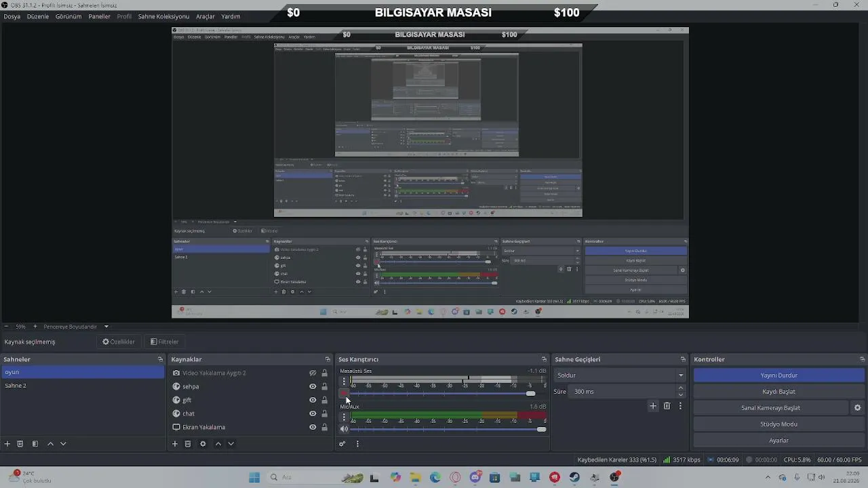Hide the gift source

coord(313,400)
